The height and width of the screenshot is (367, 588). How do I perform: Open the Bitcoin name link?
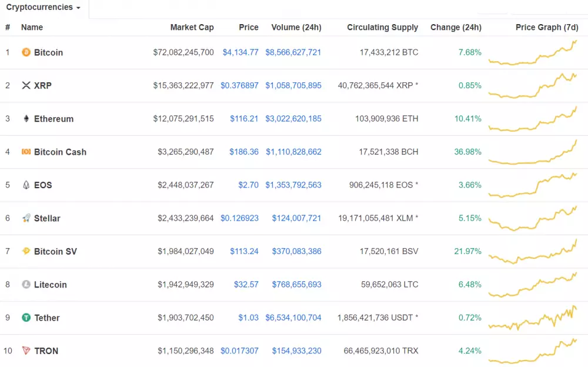click(x=48, y=52)
